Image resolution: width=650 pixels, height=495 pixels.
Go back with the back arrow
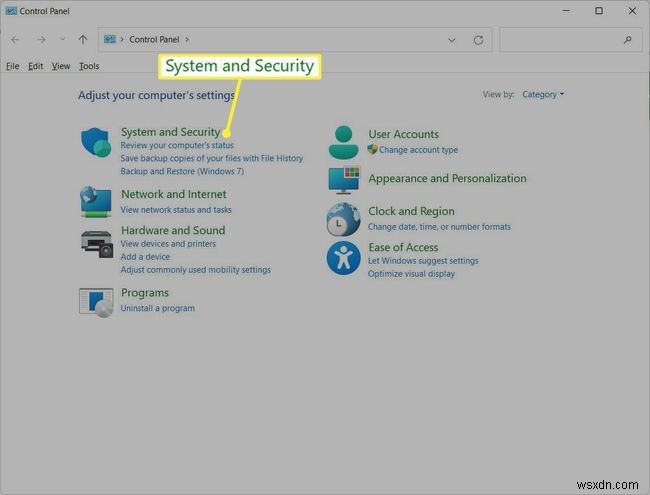[15, 40]
